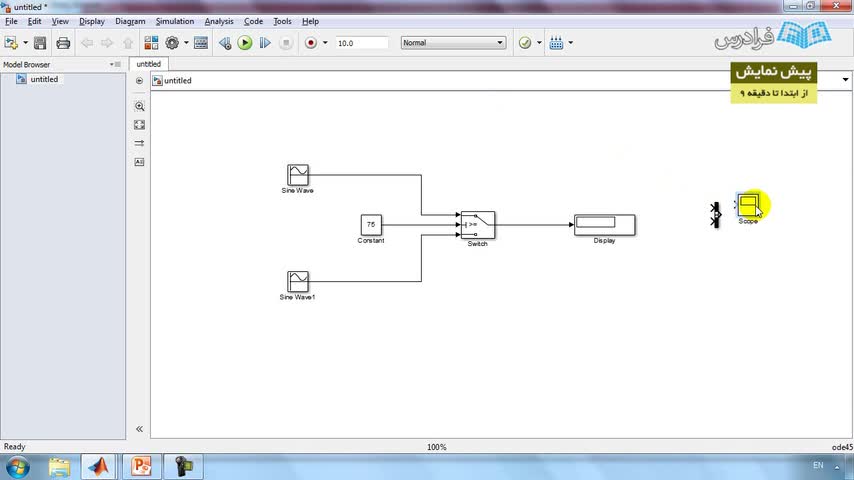Screen dimensions: 854x480
Task: Select the Sine Wave1 block
Action: 298,282
